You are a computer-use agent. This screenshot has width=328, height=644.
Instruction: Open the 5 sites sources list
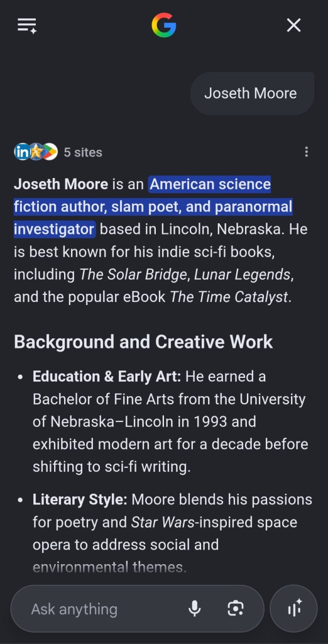(x=83, y=152)
